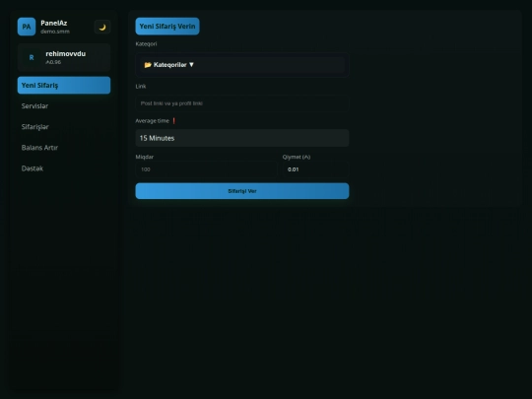Click the R user avatar
This screenshot has height=399, width=532.
(32, 58)
